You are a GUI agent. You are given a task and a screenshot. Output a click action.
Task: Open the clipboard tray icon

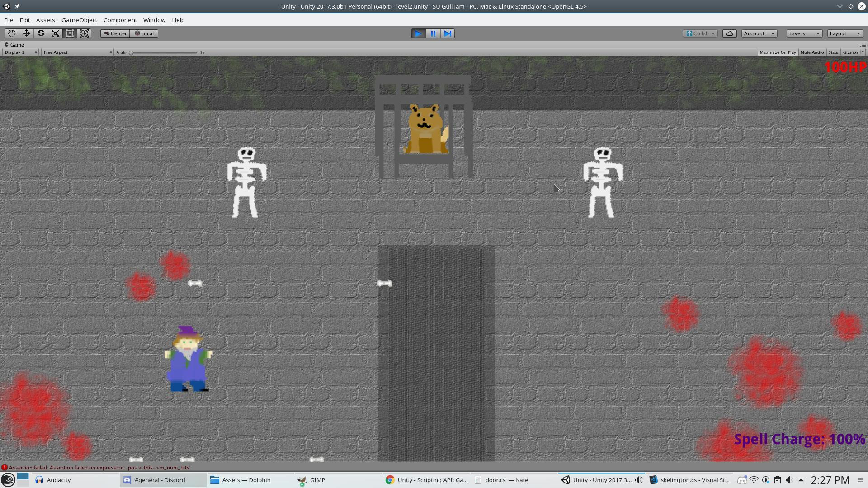(x=778, y=480)
